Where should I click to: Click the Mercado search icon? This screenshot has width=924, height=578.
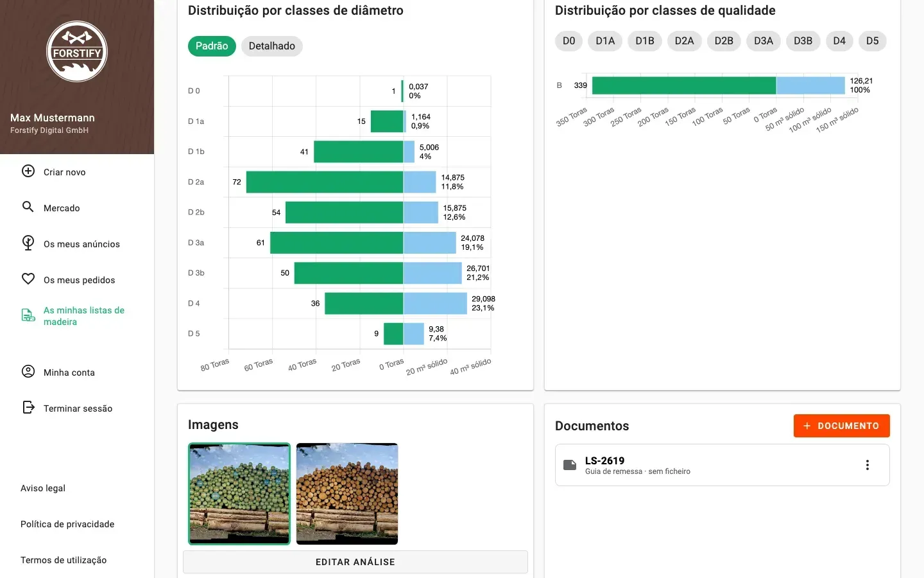click(28, 207)
